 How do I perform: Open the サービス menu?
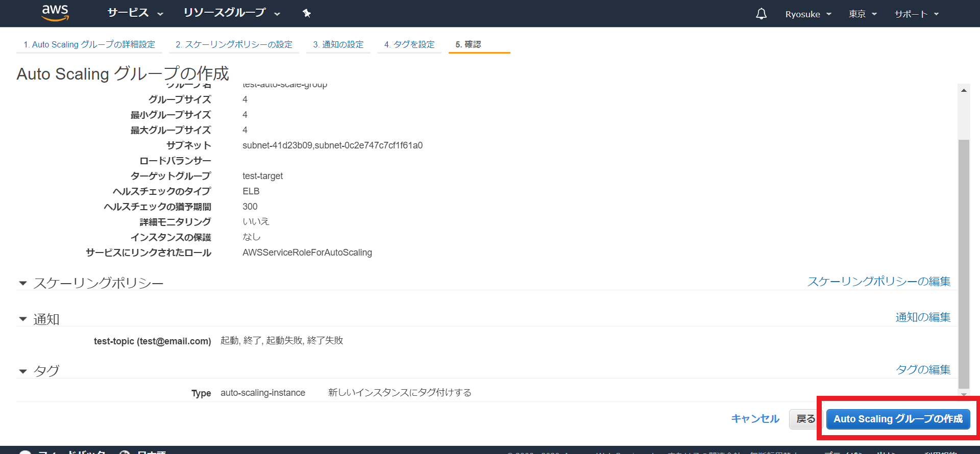(x=135, y=13)
